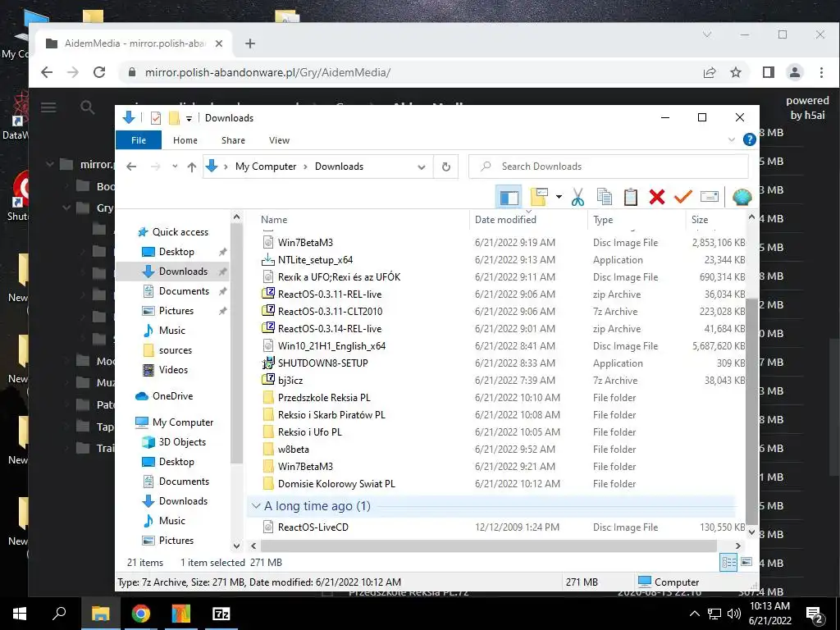Image resolution: width=840 pixels, height=630 pixels.
Task: Select 3D Objects under My Computer
Action: (182, 442)
